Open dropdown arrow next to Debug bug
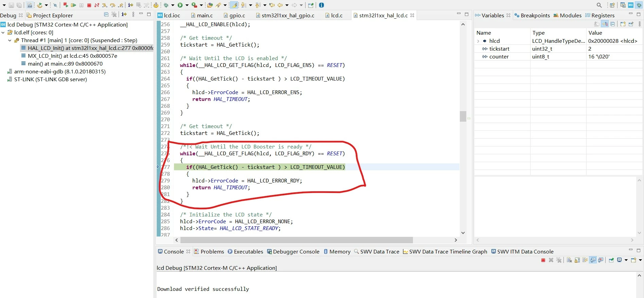 173,5
